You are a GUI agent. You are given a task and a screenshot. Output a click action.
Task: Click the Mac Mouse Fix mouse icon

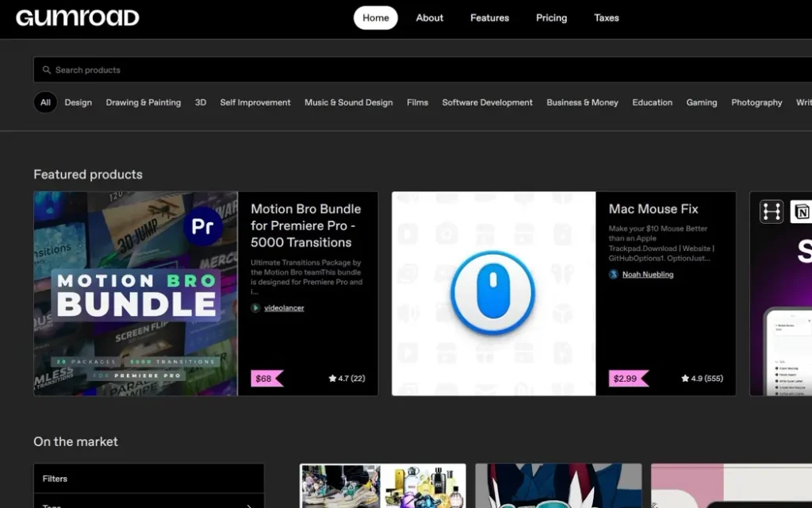point(492,293)
